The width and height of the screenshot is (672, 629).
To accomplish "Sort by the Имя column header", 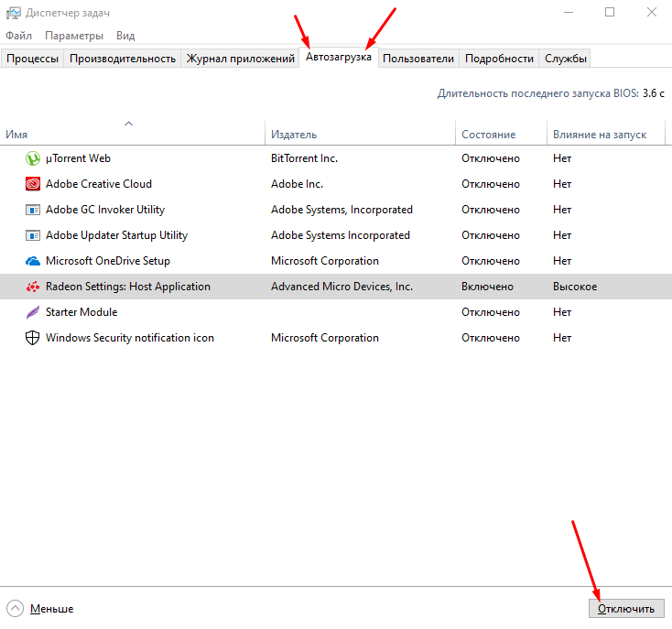I will point(133,135).
